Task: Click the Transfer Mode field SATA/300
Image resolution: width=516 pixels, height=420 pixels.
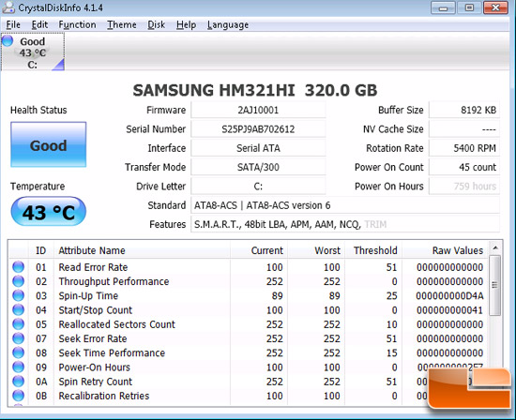Action: pos(258,167)
